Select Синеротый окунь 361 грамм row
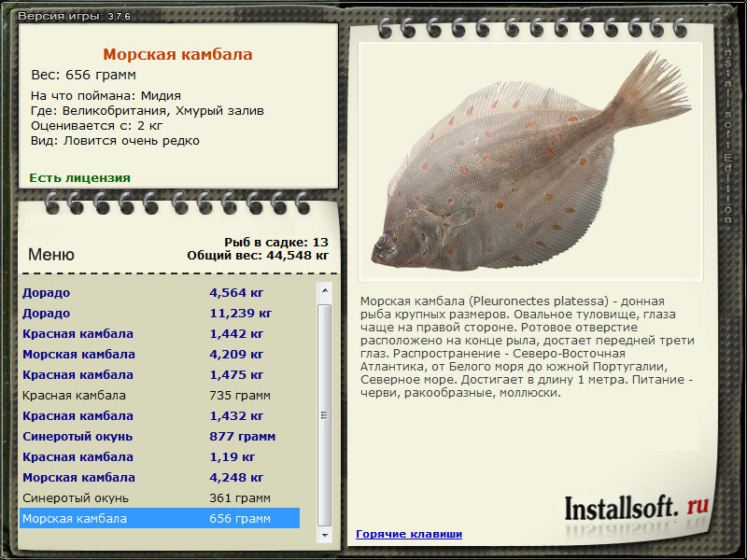The width and height of the screenshot is (747, 560). pyautogui.click(x=160, y=497)
